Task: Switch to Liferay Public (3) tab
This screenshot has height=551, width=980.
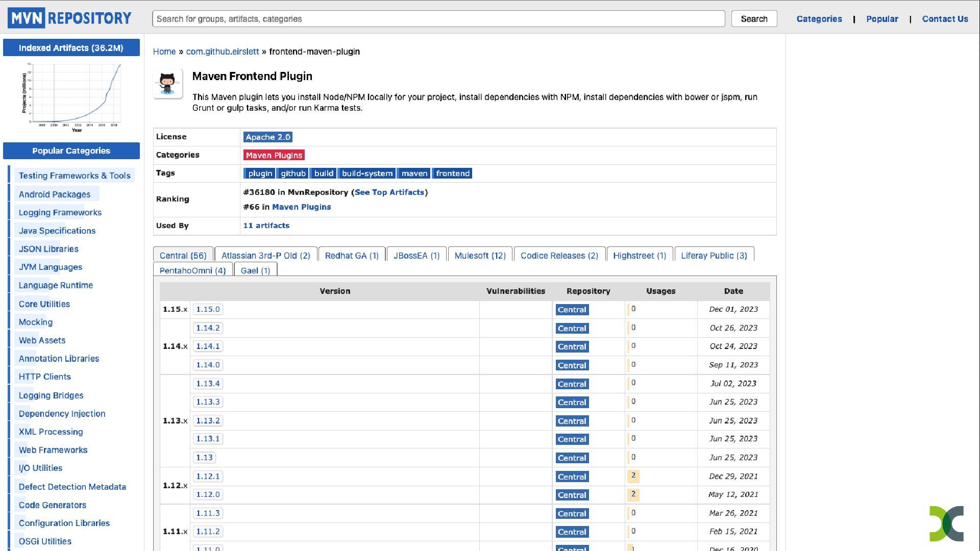Action: pos(714,256)
